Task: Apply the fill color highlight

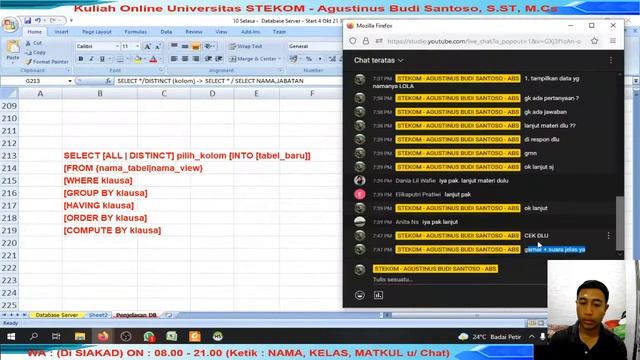Action: (x=137, y=60)
